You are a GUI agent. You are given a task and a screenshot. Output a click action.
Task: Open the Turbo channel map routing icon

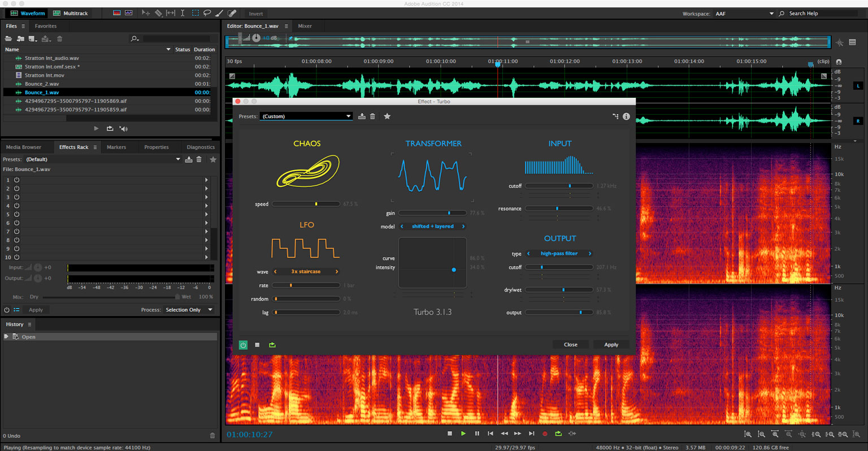click(615, 116)
